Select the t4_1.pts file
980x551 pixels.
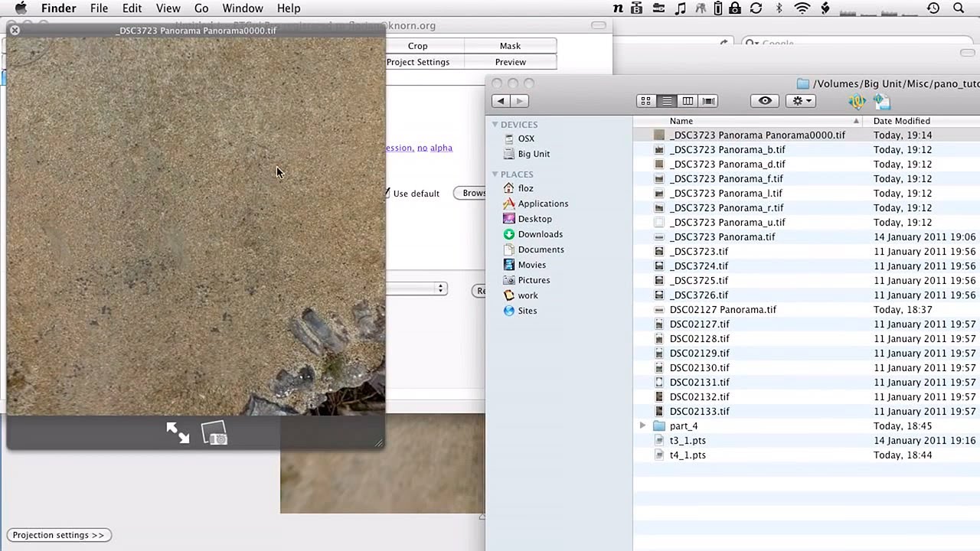[x=688, y=455]
